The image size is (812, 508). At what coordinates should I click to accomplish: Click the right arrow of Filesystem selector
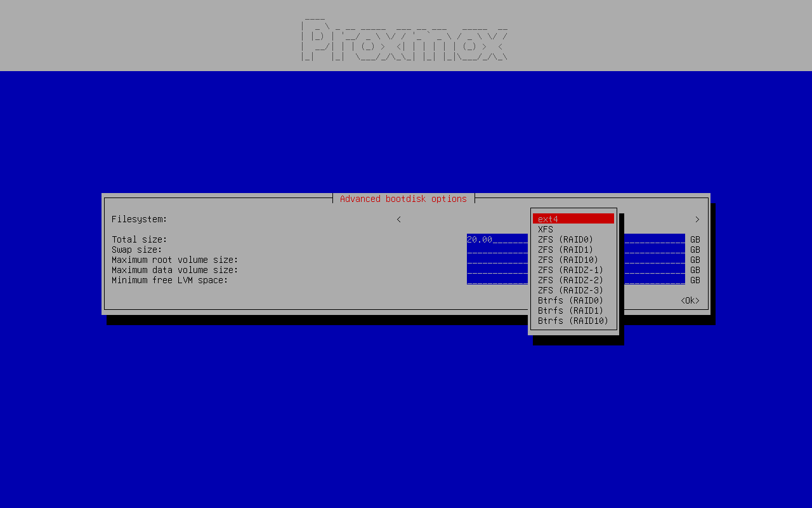click(x=697, y=219)
